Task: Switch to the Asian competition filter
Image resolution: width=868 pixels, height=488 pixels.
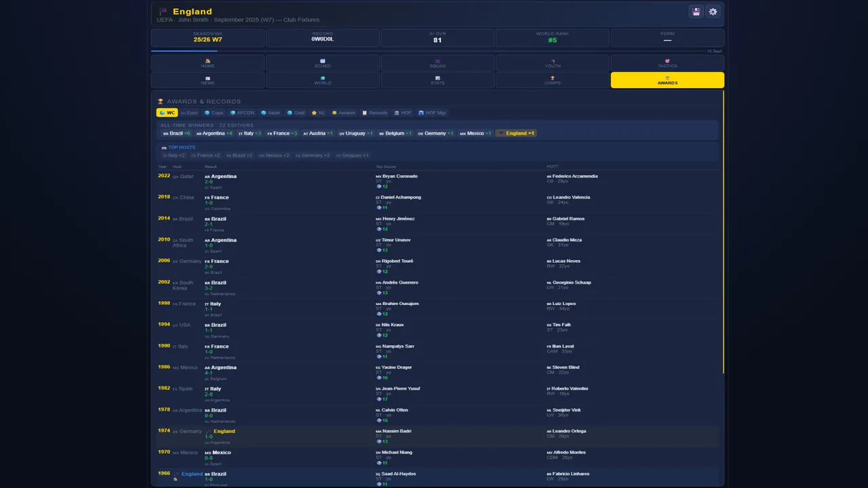Action: click(271, 113)
